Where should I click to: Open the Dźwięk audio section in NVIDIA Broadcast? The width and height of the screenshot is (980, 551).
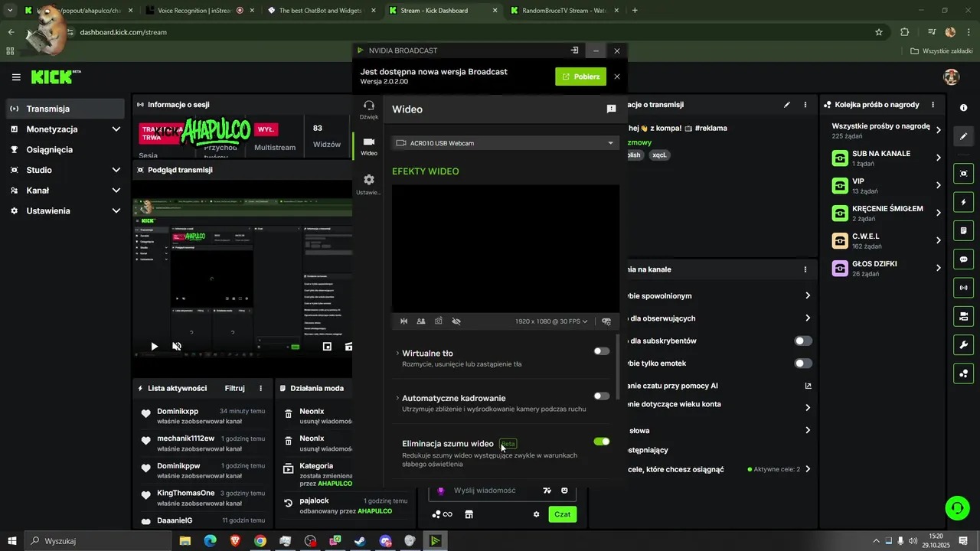[x=369, y=109]
